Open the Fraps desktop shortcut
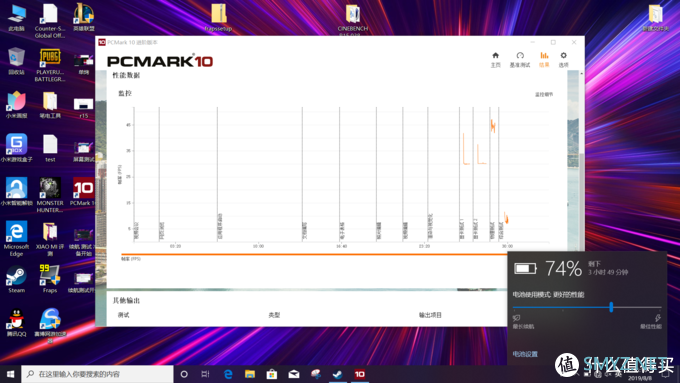This screenshot has height=383, width=680. 50,279
